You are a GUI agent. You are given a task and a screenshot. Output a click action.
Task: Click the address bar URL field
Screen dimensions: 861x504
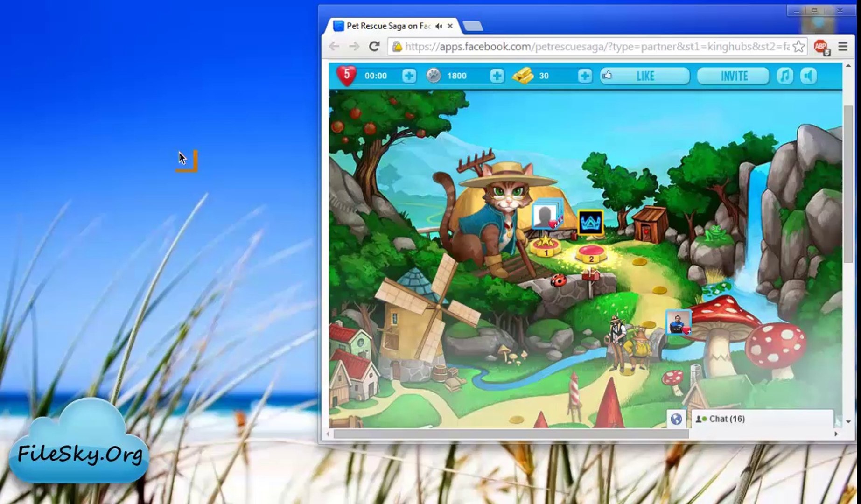point(597,46)
